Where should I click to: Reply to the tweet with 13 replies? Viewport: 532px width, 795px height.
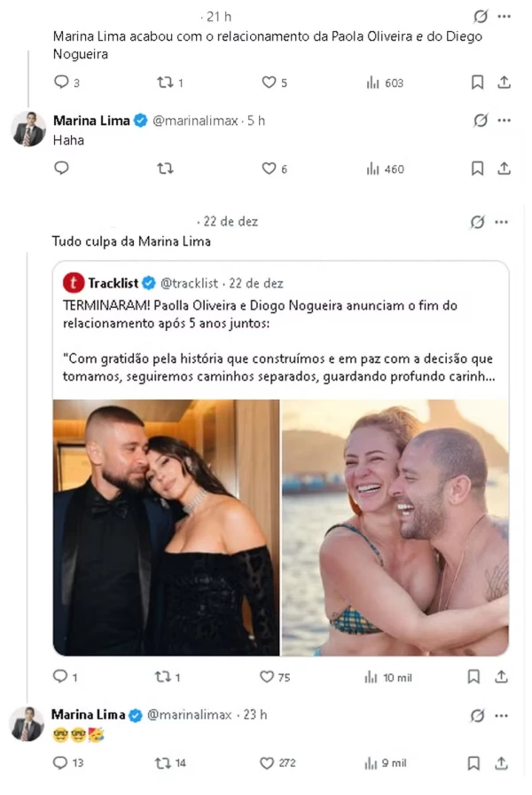point(61,763)
